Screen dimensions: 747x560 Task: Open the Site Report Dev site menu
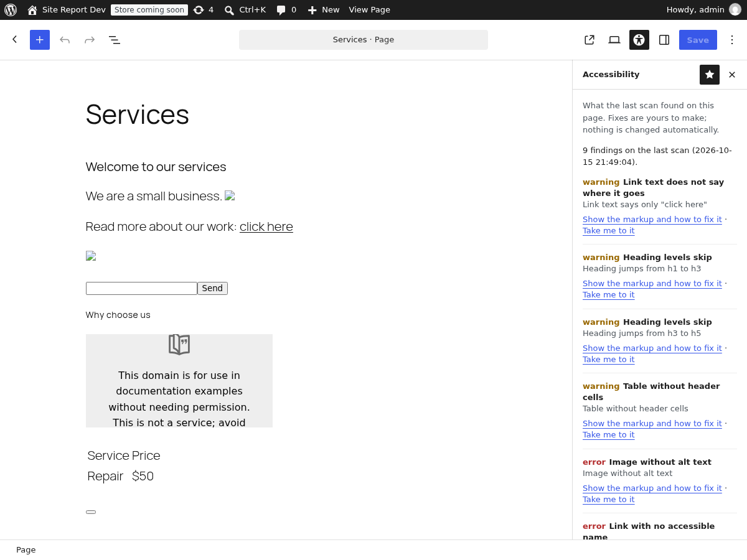click(67, 10)
